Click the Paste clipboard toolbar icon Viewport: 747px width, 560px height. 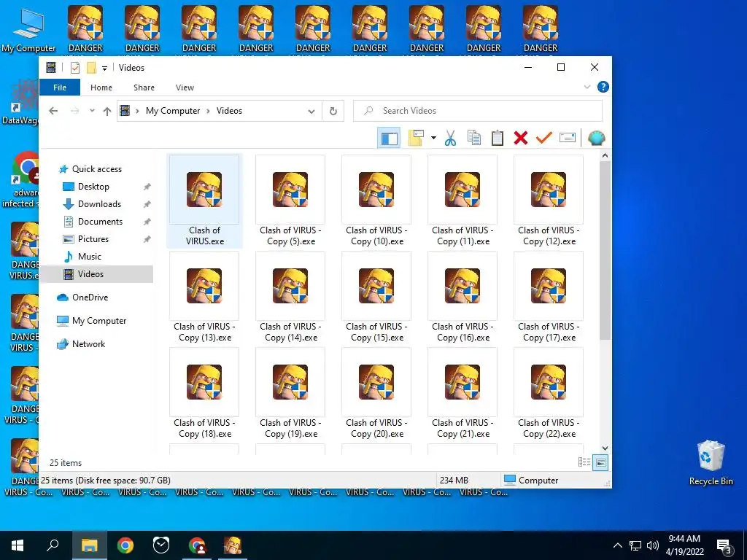[498, 138]
